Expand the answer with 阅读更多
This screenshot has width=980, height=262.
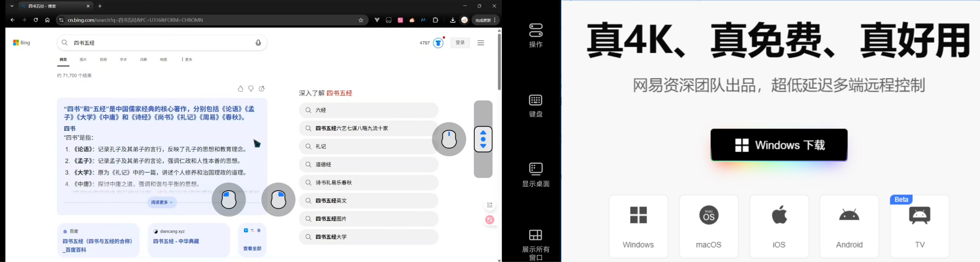[162, 202]
